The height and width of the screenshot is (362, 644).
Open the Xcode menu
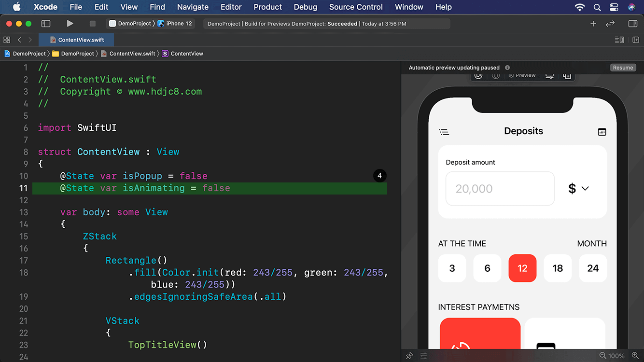45,7
